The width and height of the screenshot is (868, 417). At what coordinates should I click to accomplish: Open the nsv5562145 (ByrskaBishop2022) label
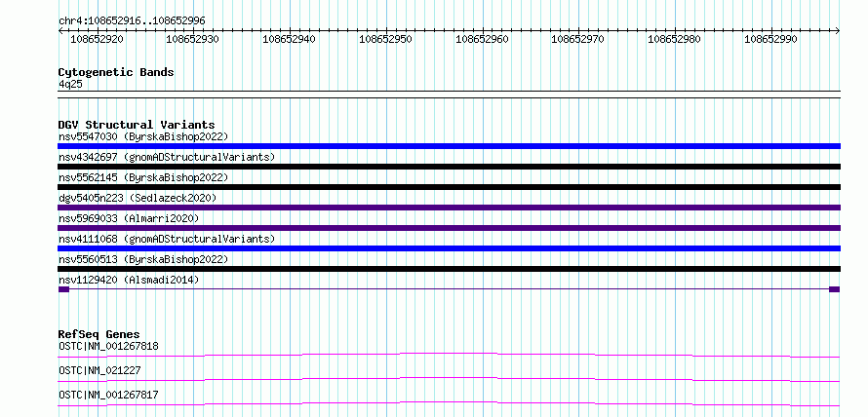click(x=143, y=177)
